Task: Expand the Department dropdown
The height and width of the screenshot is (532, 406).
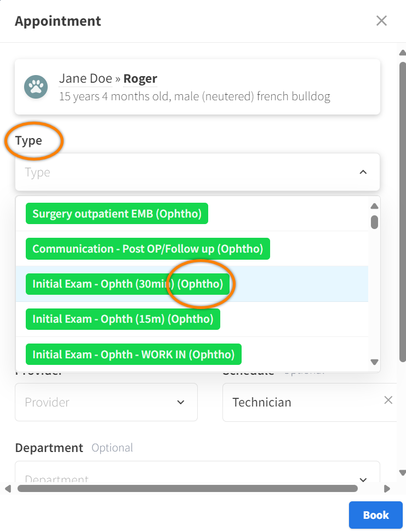Action: (x=362, y=478)
